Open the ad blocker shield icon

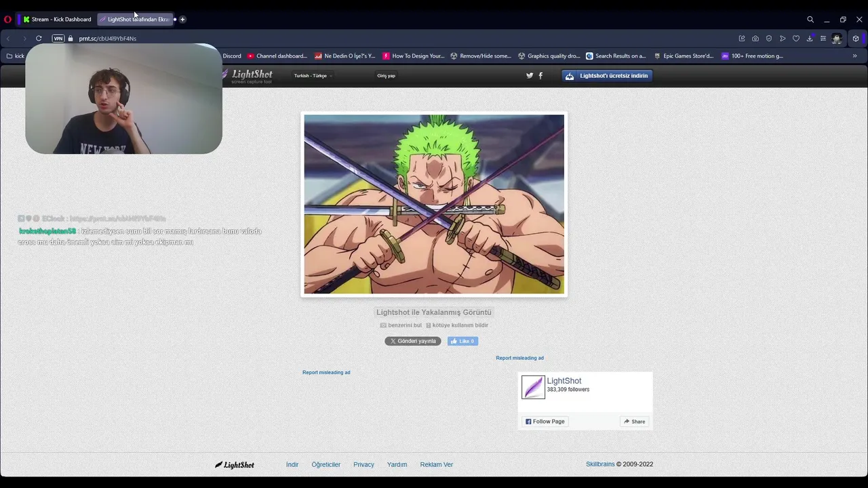click(x=769, y=39)
